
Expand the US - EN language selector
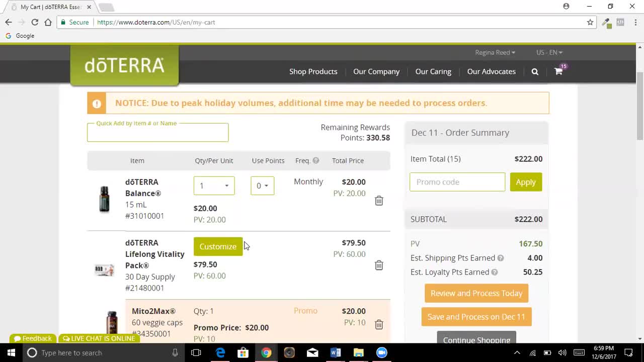(x=549, y=52)
